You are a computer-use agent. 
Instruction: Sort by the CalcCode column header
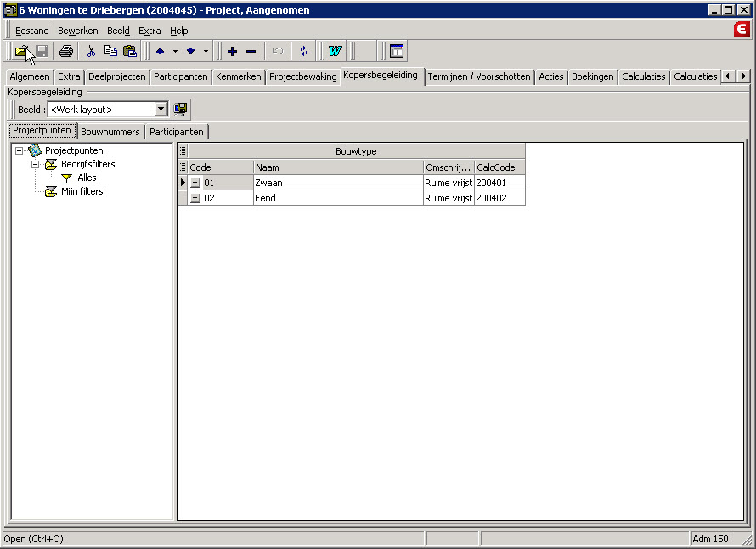coord(500,167)
